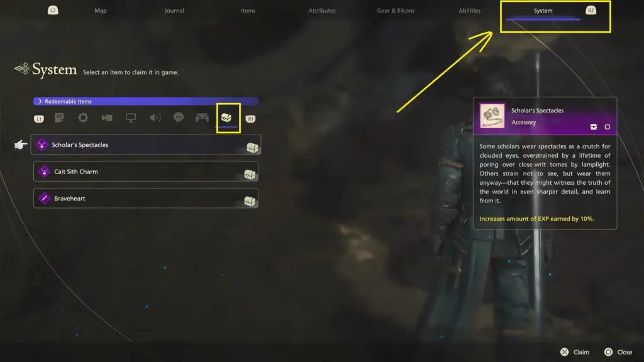Select the gear settings icon
The height and width of the screenshot is (362, 644).
83,118
